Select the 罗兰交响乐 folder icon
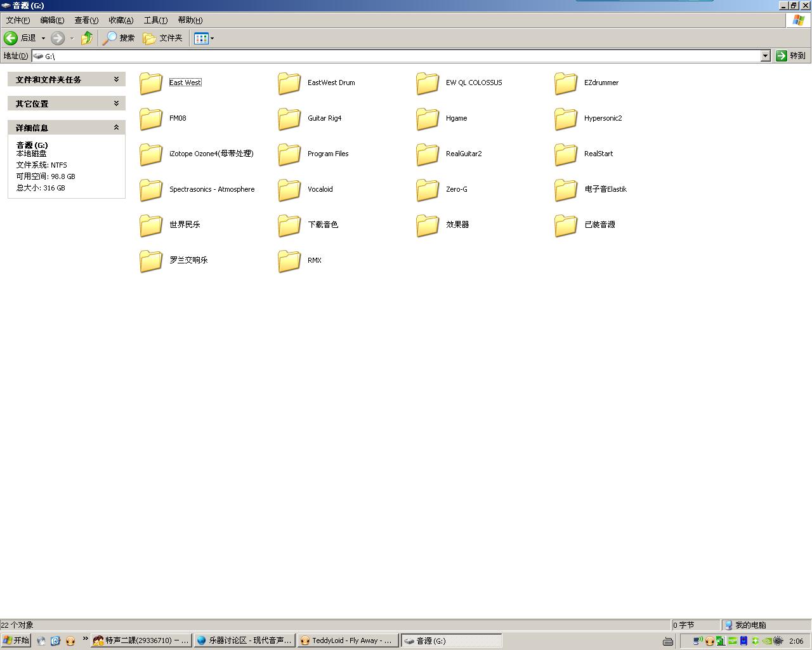 coord(151,260)
